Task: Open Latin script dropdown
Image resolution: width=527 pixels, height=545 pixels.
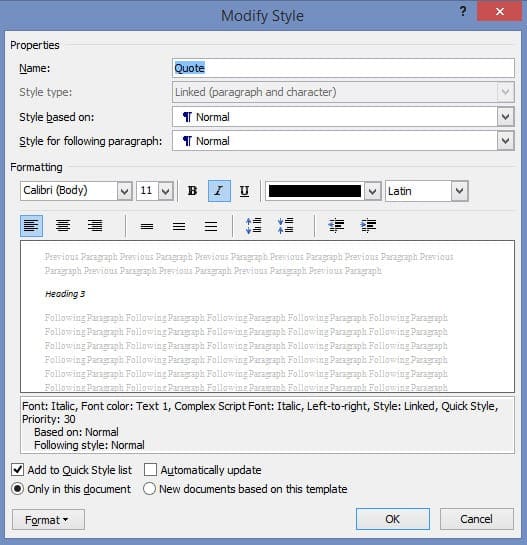Action: pyautogui.click(x=460, y=191)
